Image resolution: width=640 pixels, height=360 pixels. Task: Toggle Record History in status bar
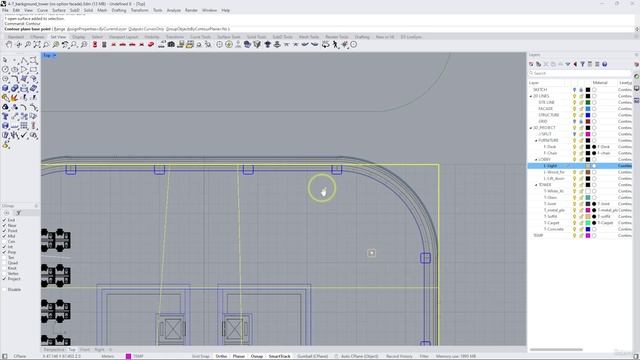pos(399,356)
